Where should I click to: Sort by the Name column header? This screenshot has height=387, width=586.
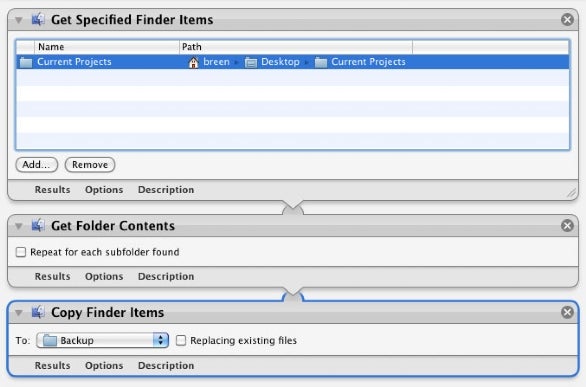(107, 47)
